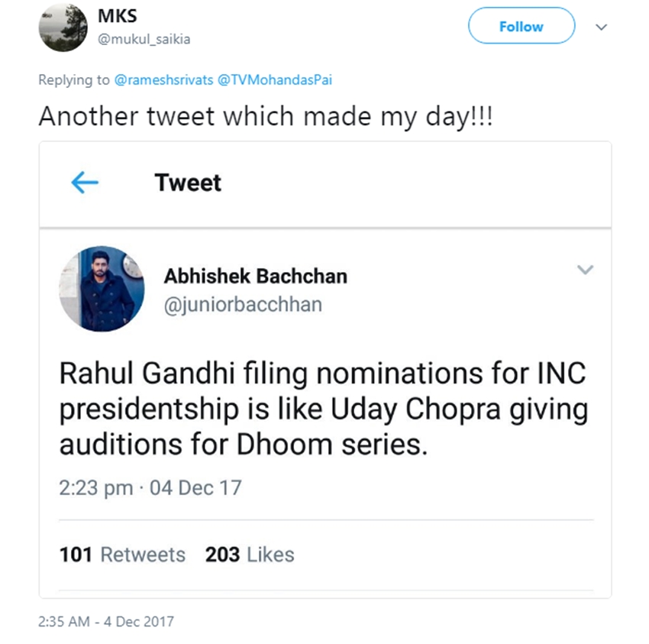View the 203 Likes count
Image resolution: width=649 pixels, height=644 pixels.
coord(250,555)
